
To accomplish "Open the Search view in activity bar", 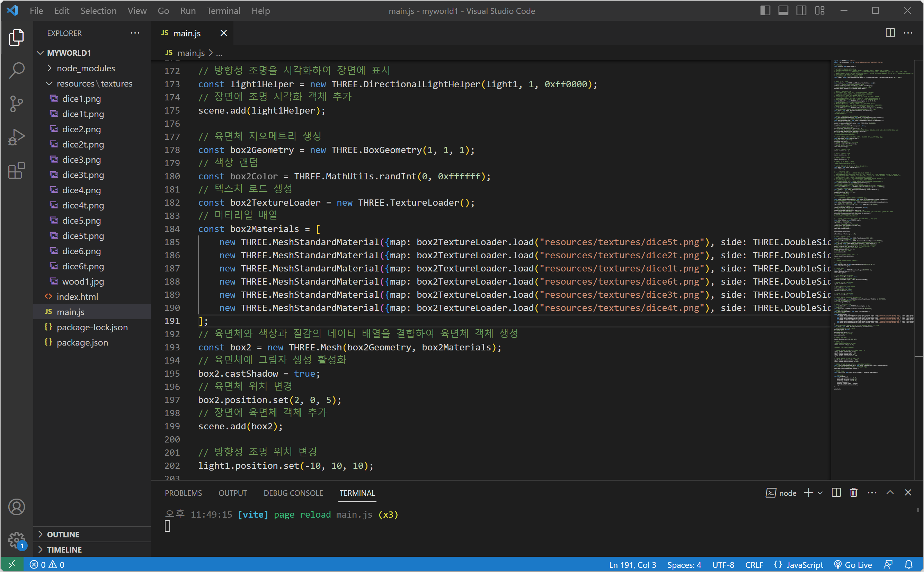I will point(17,70).
